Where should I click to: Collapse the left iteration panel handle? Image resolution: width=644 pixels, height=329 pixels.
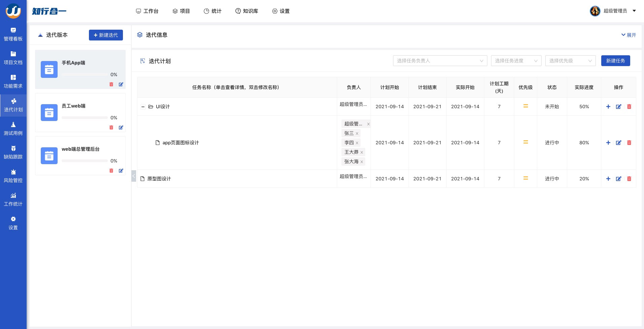[x=133, y=176]
